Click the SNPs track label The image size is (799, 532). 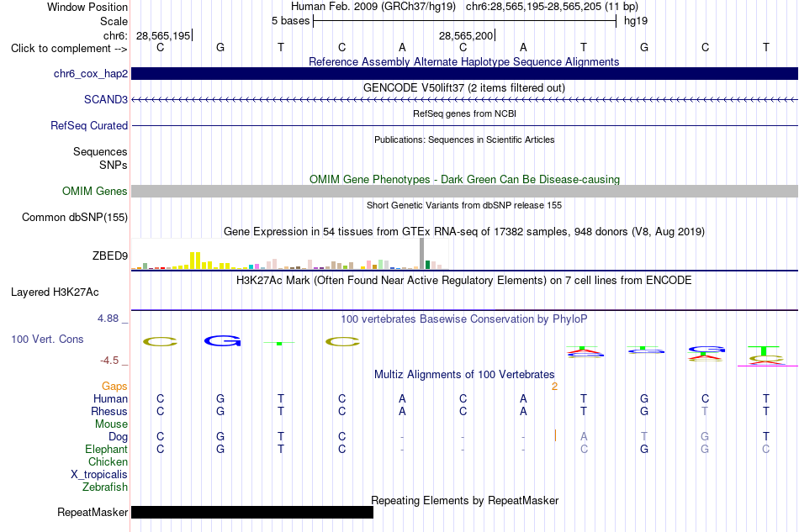114,165
